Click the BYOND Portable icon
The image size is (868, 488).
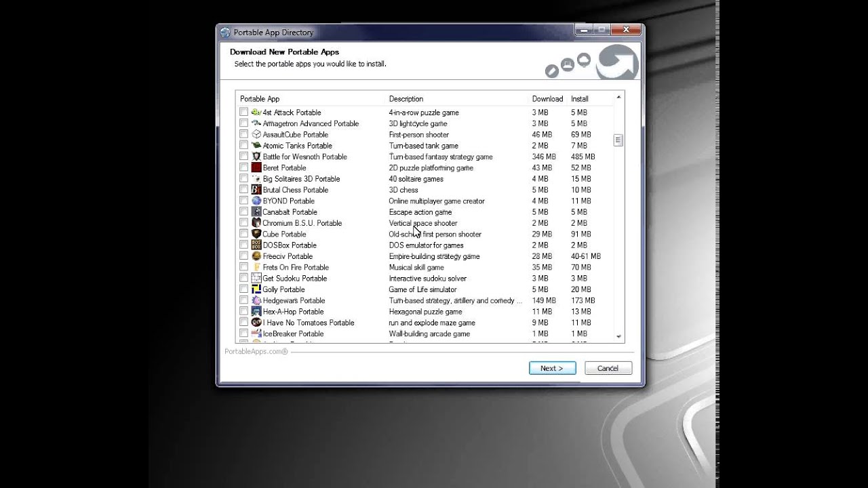pyautogui.click(x=256, y=201)
